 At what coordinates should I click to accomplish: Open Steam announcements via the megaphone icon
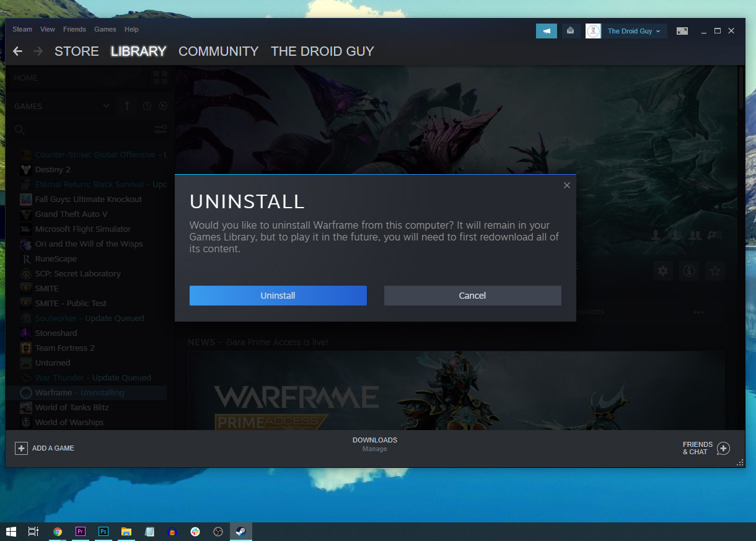546,30
